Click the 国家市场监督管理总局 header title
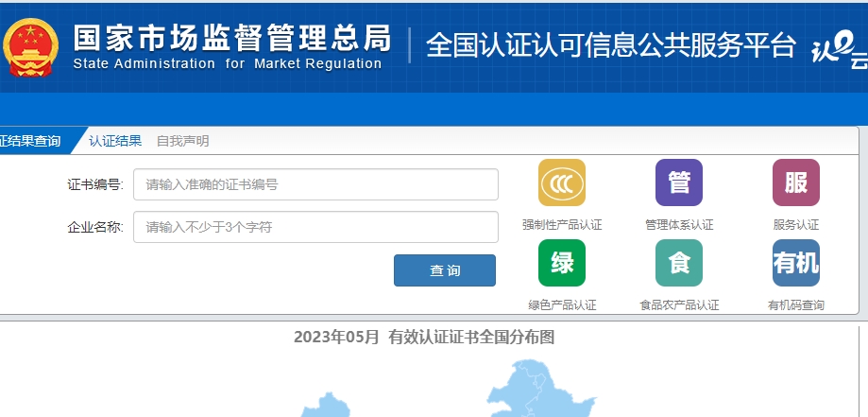The height and width of the screenshot is (417, 868). (231, 38)
